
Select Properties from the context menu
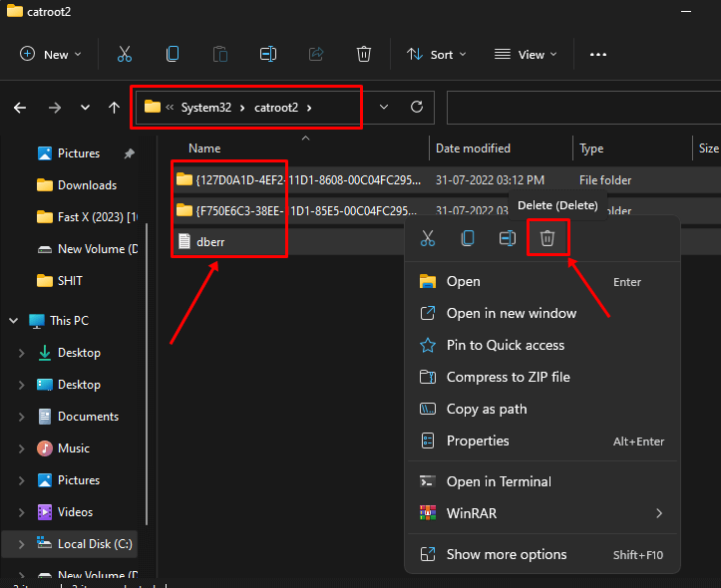(x=478, y=441)
